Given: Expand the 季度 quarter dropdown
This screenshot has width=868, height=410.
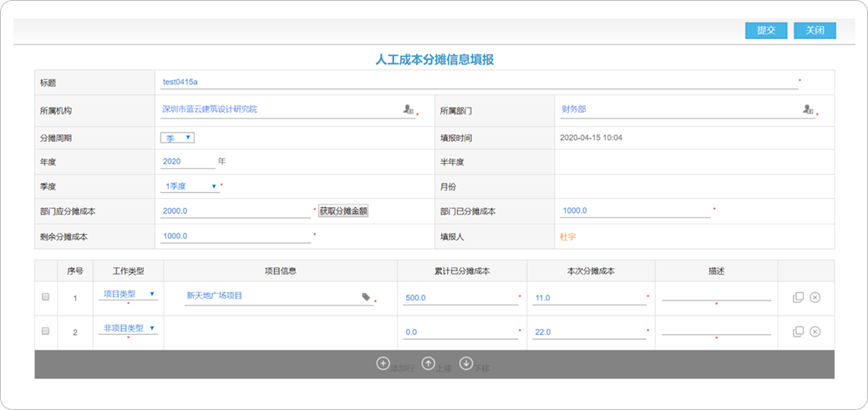Looking at the screenshot, I should click(x=190, y=186).
